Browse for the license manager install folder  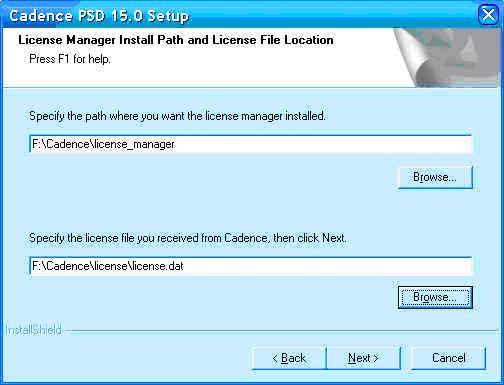pos(435,177)
